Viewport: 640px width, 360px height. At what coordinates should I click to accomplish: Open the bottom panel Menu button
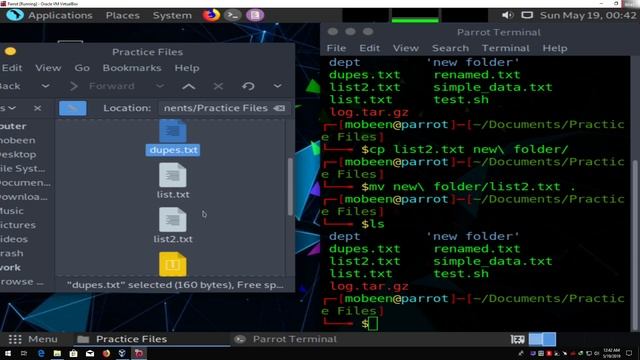(33, 339)
